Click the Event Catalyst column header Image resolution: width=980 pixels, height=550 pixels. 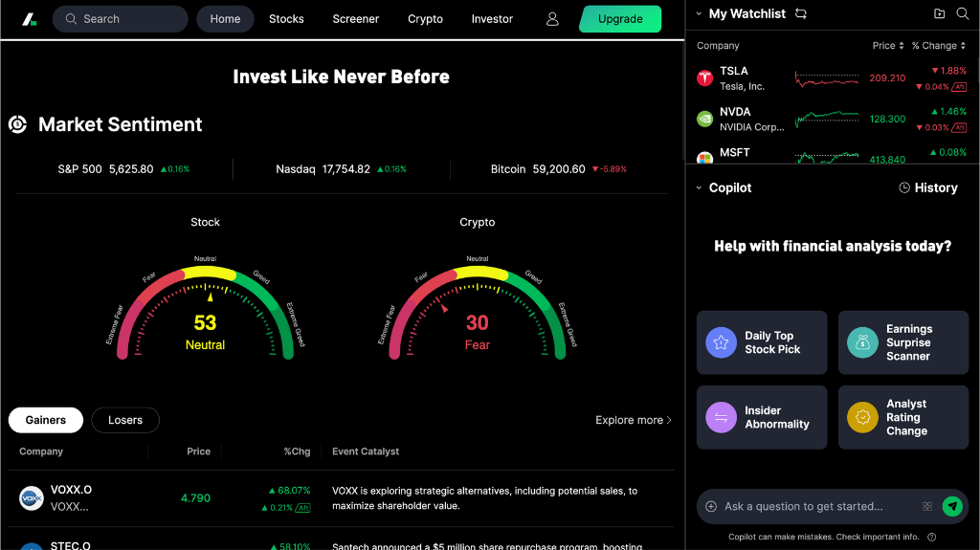coord(366,451)
